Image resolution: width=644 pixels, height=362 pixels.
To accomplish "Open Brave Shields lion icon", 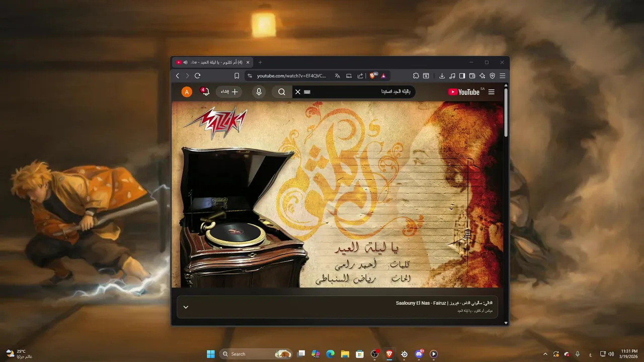I will point(373,76).
